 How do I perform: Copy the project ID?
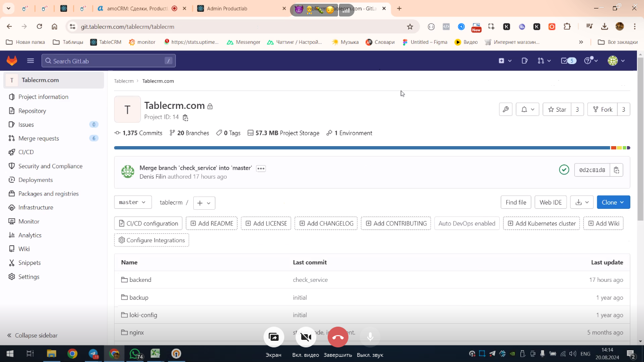tap(185, 117)
